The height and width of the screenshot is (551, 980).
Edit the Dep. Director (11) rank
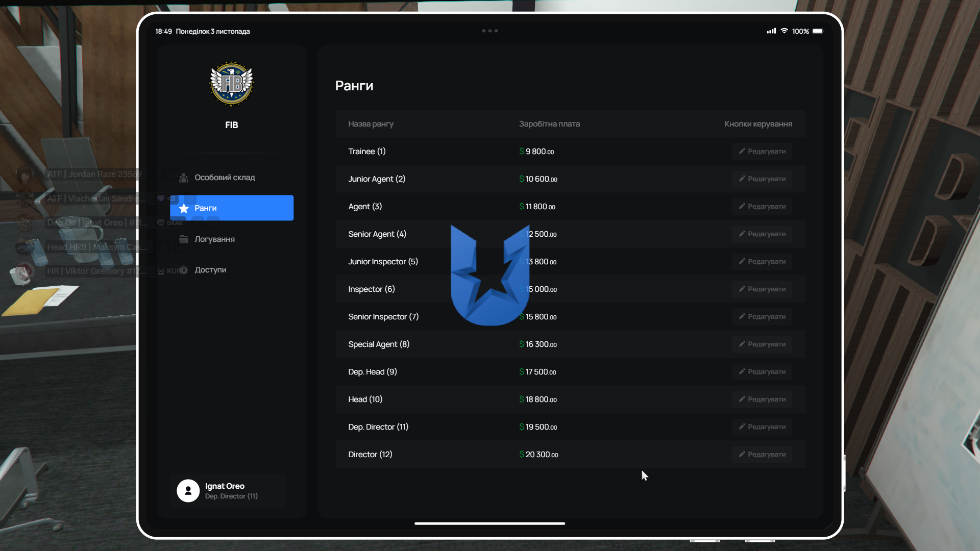[762, 427]
